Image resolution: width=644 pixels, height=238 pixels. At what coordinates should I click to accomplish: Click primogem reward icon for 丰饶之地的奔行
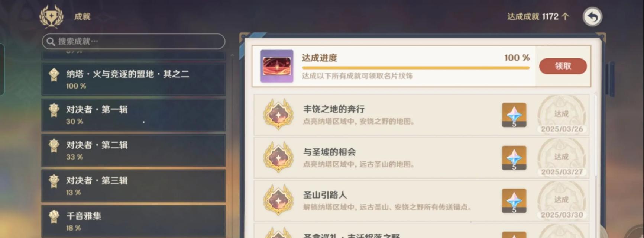(514, 115)
